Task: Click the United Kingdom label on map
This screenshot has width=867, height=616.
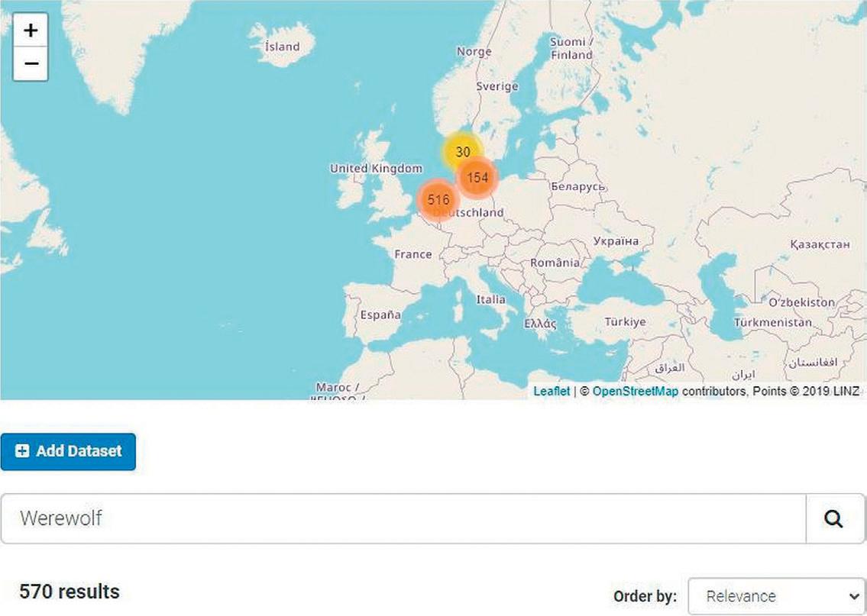Action: pos(376,168)
